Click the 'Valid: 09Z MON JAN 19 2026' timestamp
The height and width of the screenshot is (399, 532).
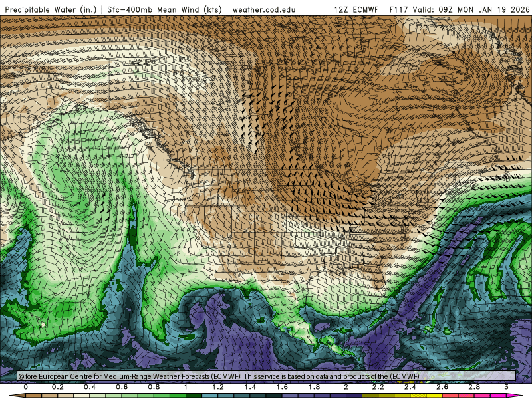click(x=471, y=9)
